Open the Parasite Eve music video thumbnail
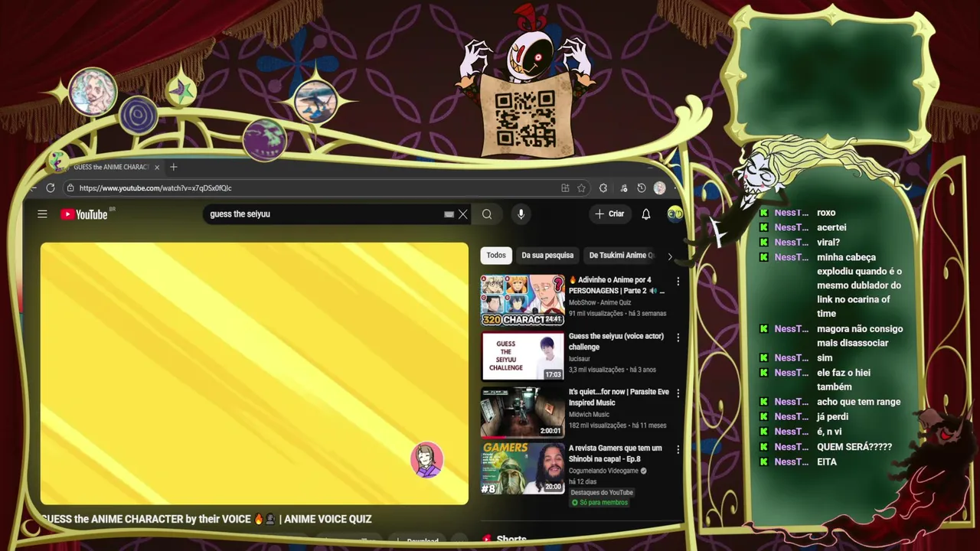980x551 pixels. point(523,412)
